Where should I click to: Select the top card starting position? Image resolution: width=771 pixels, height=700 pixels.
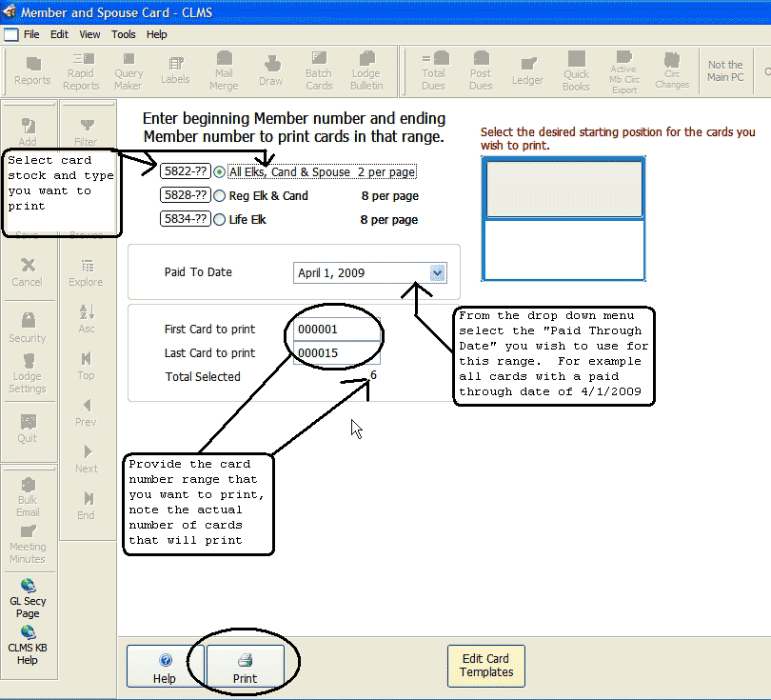[563, 189]
